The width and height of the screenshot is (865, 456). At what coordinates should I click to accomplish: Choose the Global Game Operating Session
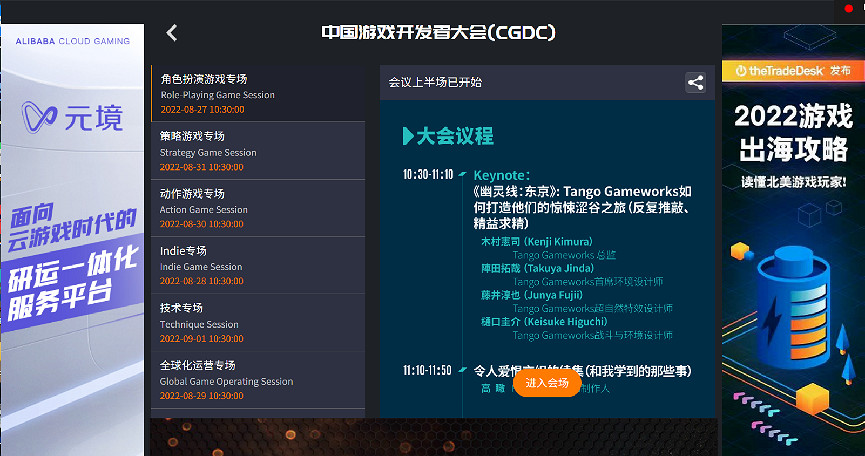258,380
